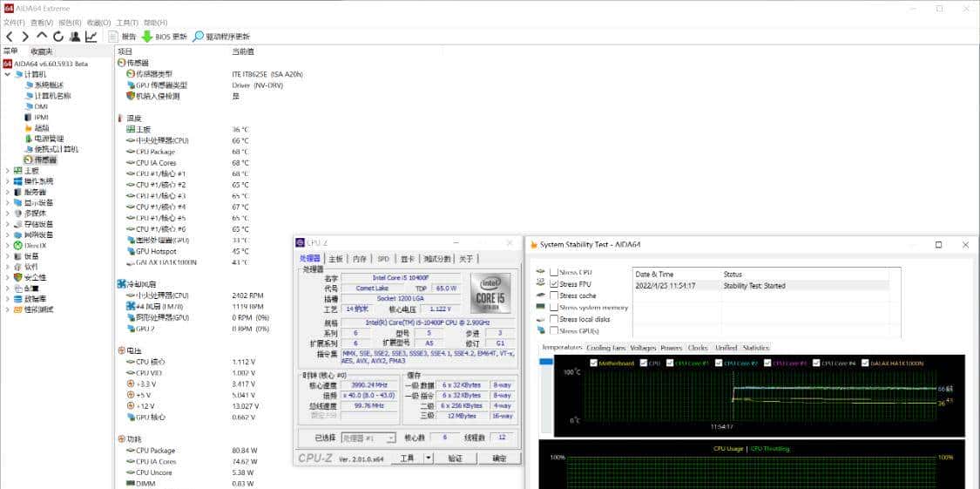The width and height of the screenshot is (980, 489).
Task: Go forward with the right arrow toolbar icon
Action: click(x=25, y=37)
